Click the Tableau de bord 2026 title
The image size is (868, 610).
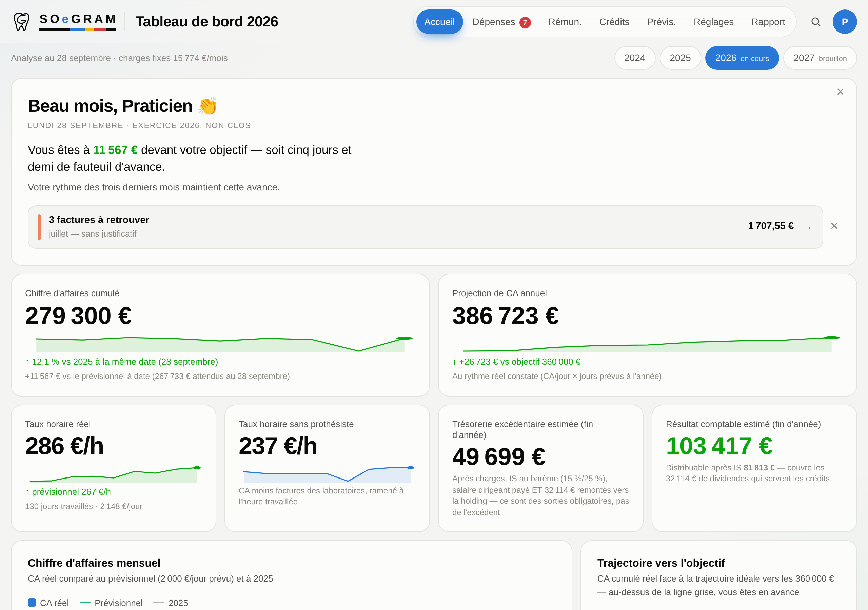(x=207, y=22)
